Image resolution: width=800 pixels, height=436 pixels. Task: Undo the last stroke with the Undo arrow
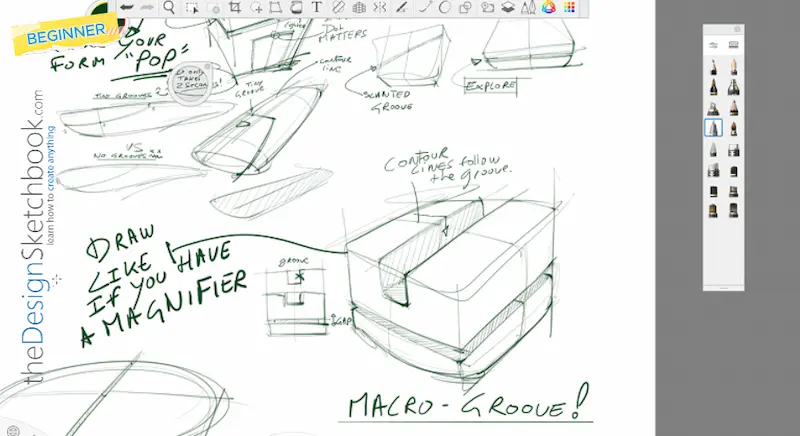pos(127,7)
